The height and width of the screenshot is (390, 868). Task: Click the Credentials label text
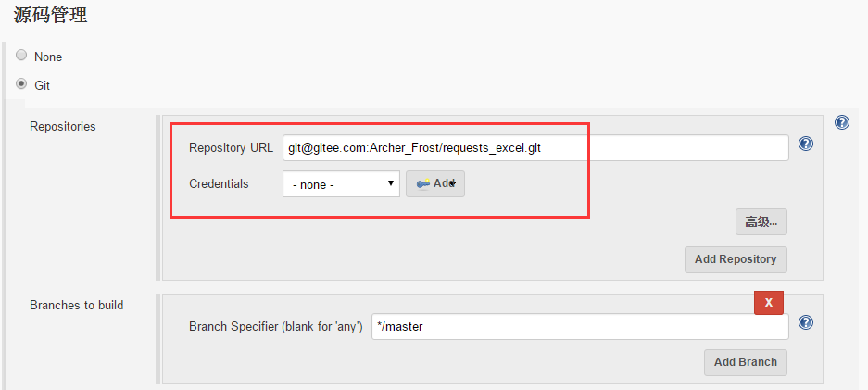[x=219, y=184]
